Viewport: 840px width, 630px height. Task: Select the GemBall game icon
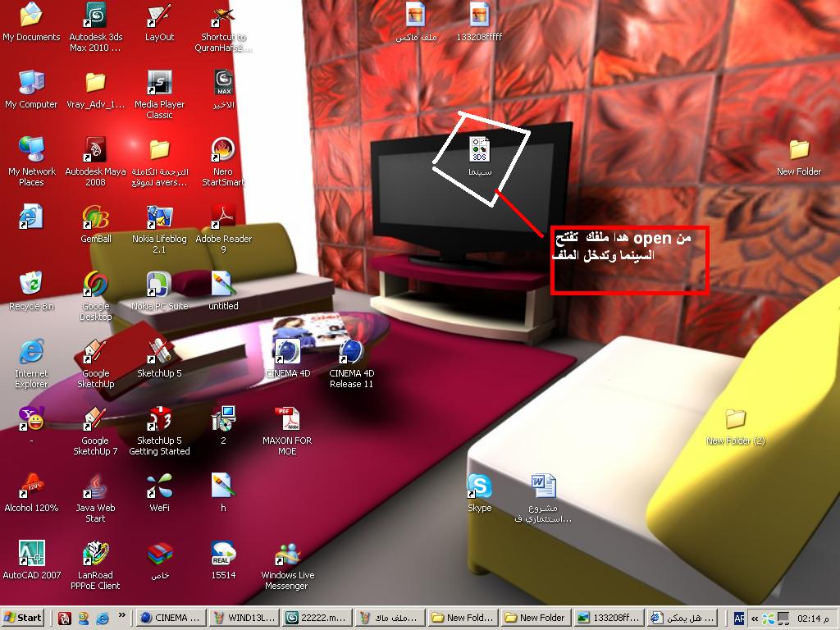[95, 224]
